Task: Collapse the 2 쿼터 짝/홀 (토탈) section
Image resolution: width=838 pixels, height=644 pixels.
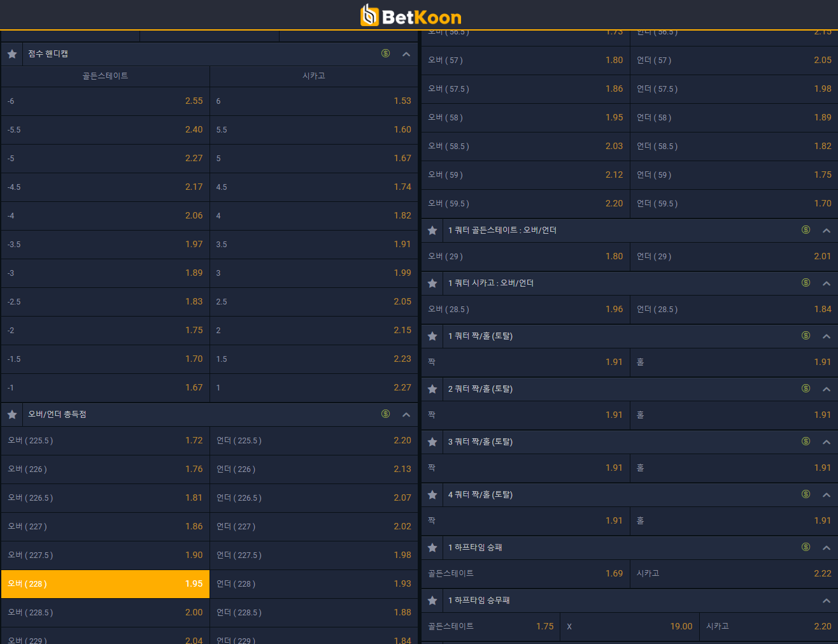Action: coord(826,389)
